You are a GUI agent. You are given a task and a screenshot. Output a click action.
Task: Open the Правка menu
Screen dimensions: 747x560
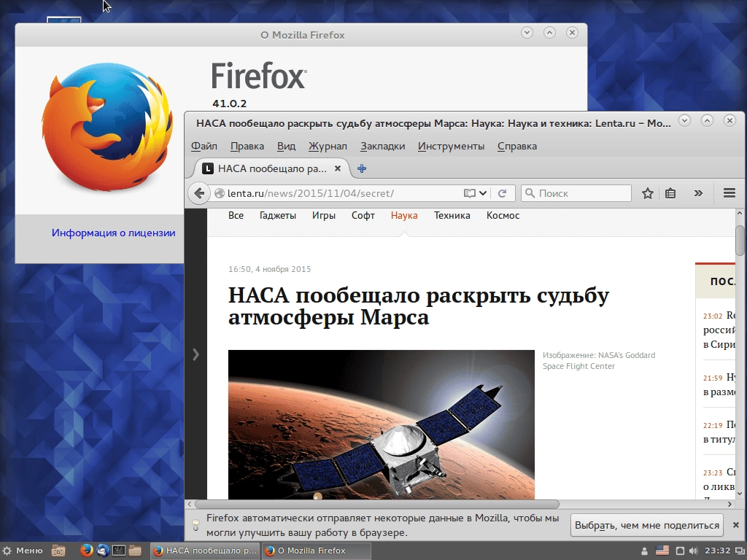pyautogui.click(x=247, y=146)
